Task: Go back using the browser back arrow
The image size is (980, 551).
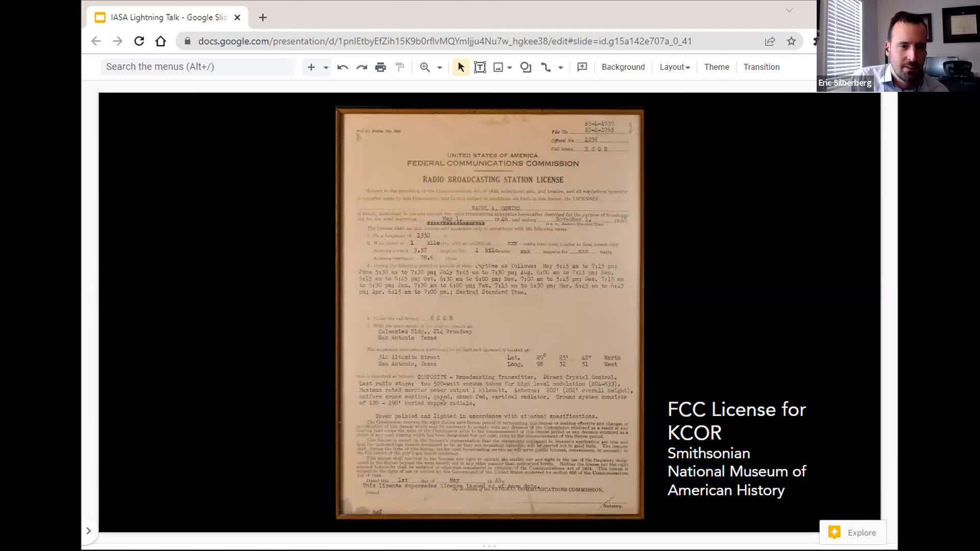Action: click(96, 41)
